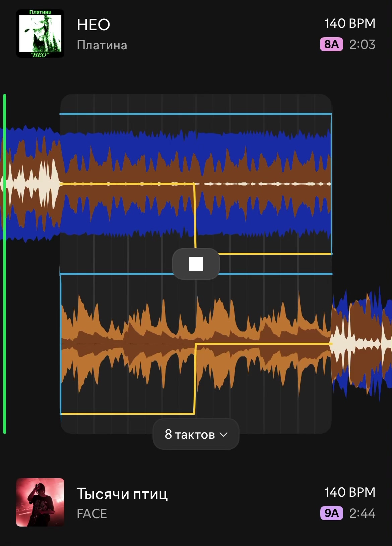Open the 8 тактов dropdown
Screen dimensions: 392x546
[x=196, y=434]
